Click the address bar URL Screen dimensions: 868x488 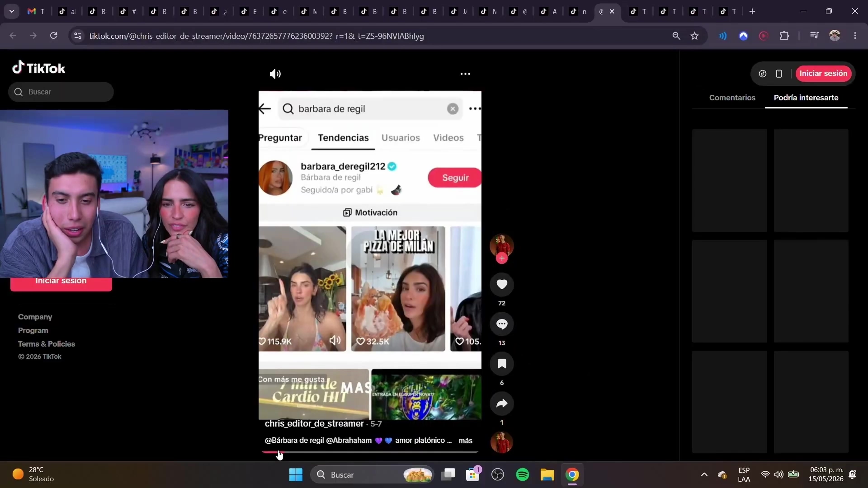pos(256,36)
